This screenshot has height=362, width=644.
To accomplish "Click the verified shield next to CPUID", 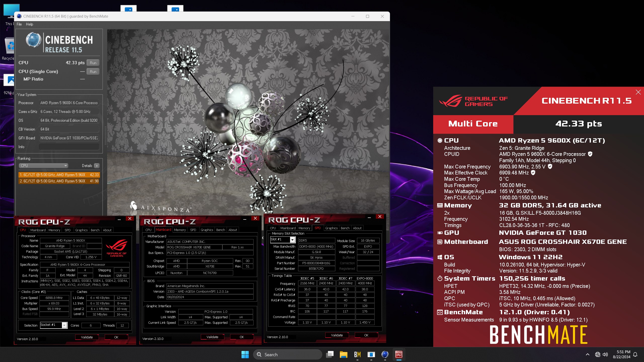I will pos(590,154).
